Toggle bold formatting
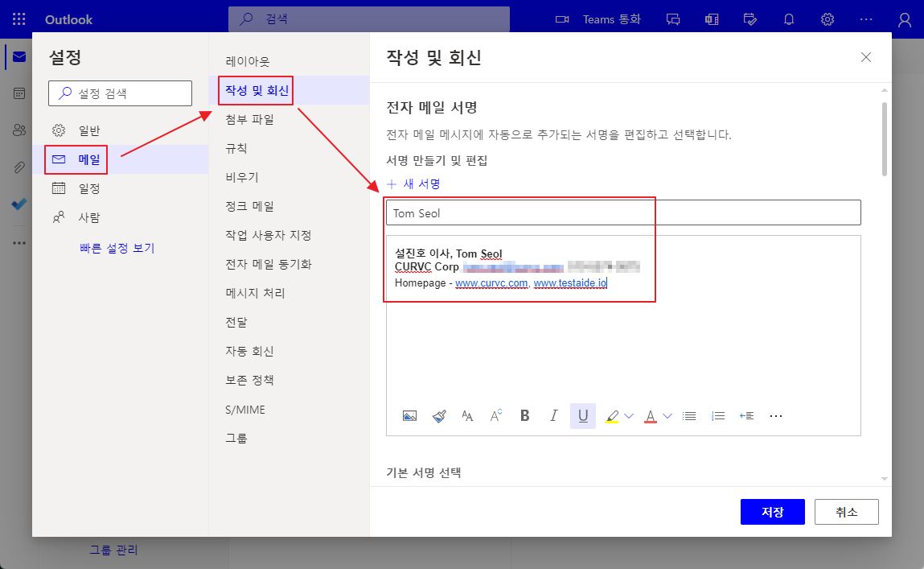Screen dimensions: 924x569 525,416
